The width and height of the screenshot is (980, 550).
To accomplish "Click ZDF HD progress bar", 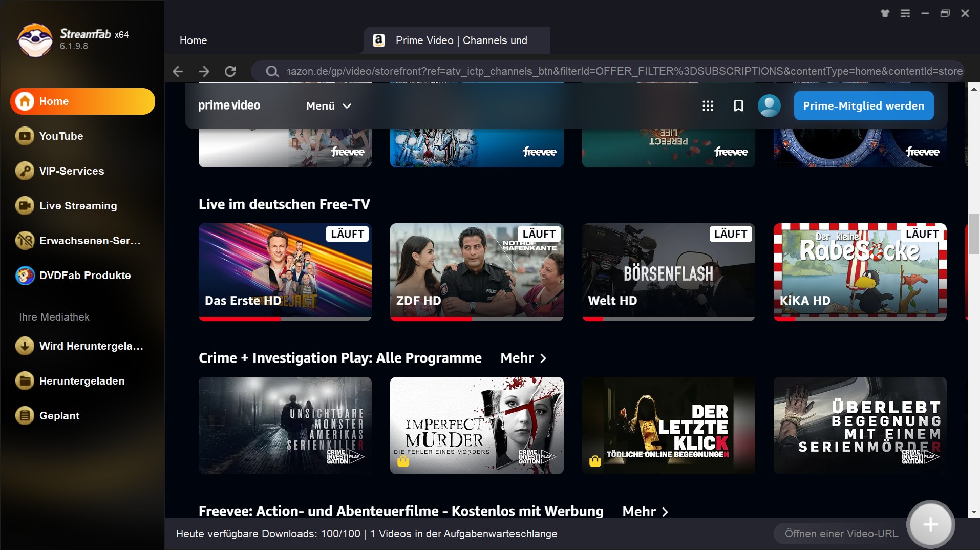I will point(477,319).
